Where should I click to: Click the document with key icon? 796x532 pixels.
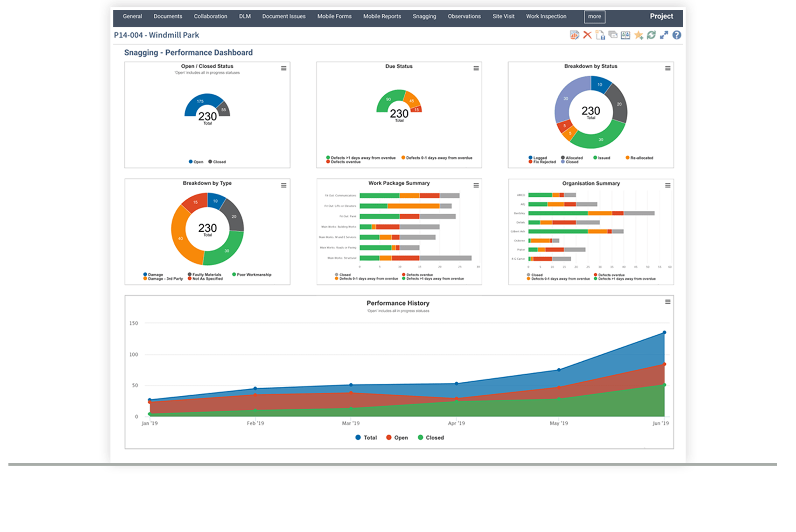(600, 35)
